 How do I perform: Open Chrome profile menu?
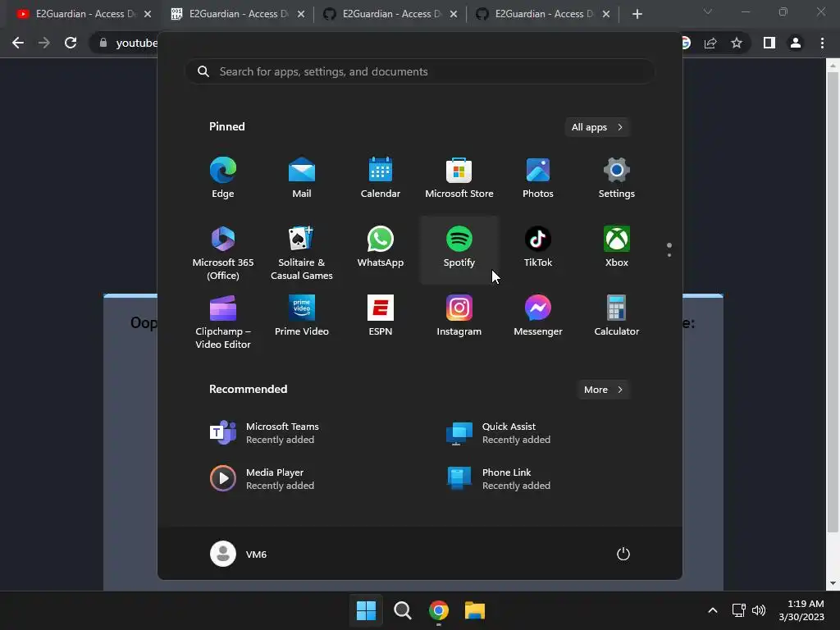(x=796, y=43)
